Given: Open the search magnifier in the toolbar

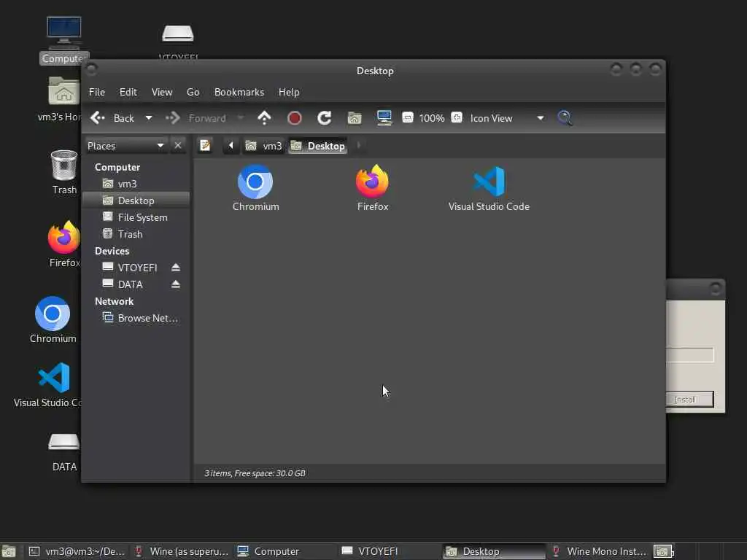Looking at the screenshot, I should click(565, 117).
